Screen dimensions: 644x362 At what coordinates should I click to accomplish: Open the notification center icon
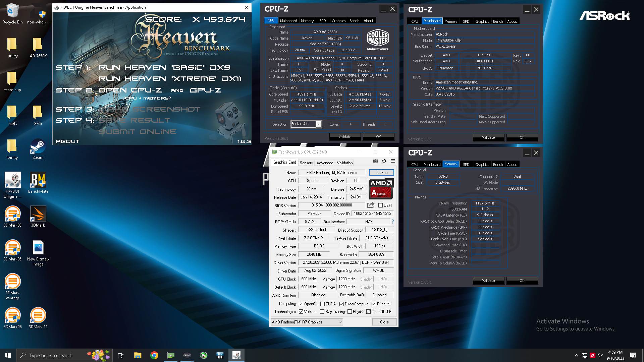point(633,355)
